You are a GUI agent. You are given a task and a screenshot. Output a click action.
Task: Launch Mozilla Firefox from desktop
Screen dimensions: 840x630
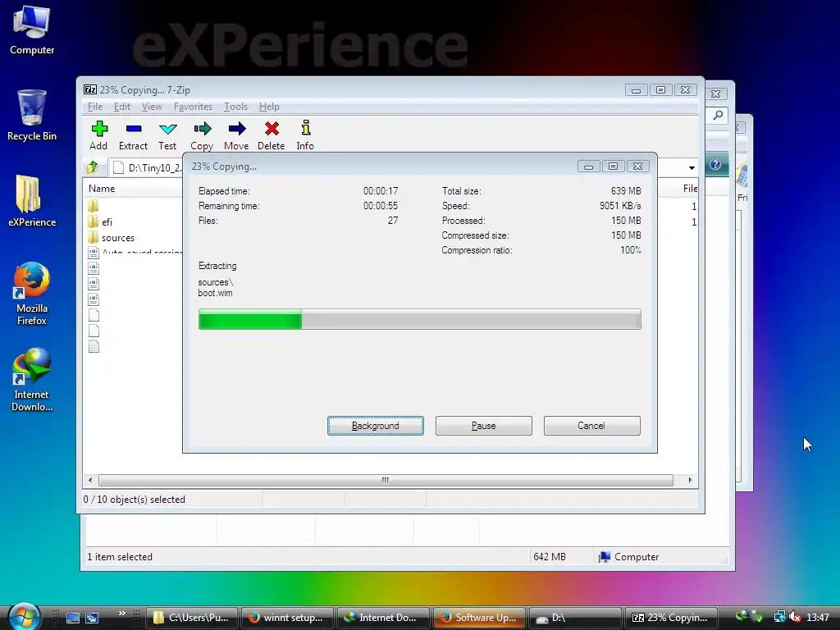[32, 294]
